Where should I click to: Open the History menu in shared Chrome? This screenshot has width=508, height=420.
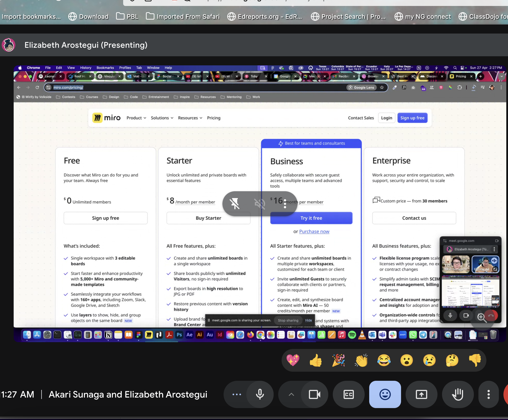86,68
